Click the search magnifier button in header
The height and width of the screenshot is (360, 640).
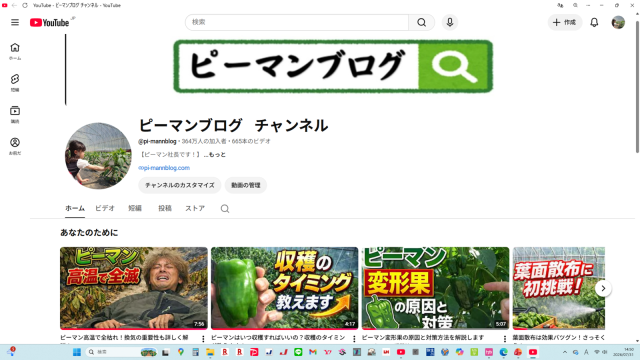[421, 22]
